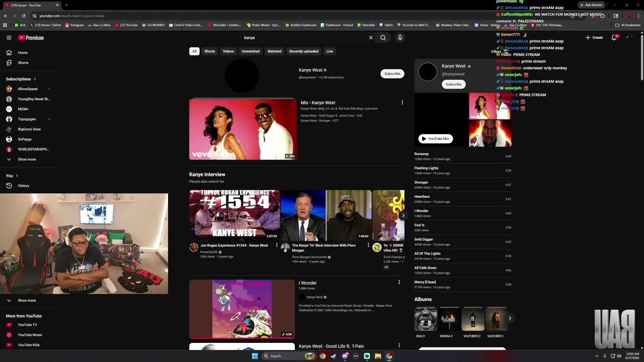Select the Shorts filter chip
This screenshot has height=362, width=644.
point(210,51)
